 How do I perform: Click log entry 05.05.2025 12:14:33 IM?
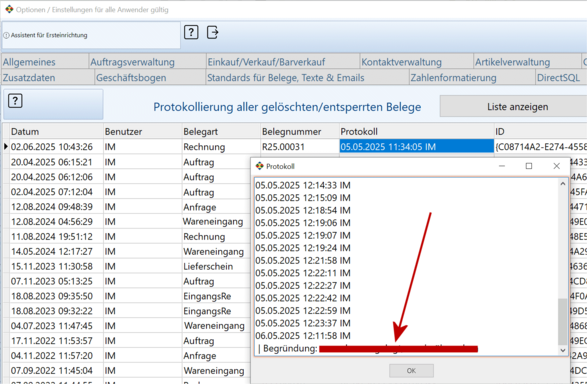[303, 185]
